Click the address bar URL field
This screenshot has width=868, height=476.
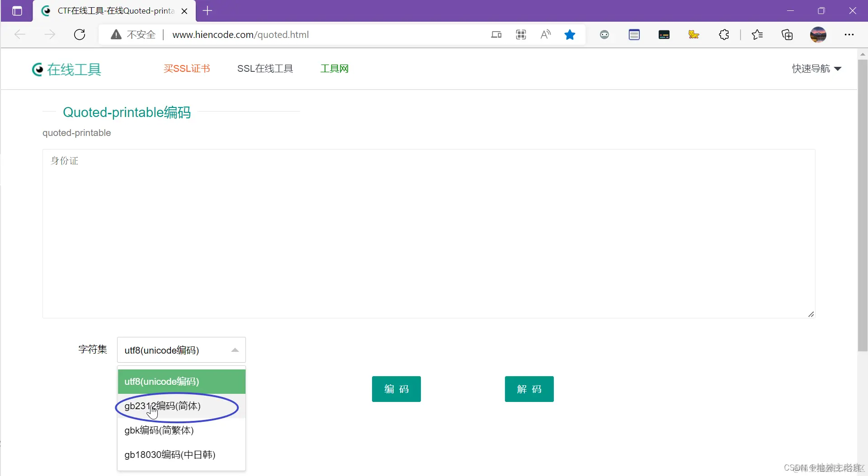pyautogui.click(x=241, y=35)
